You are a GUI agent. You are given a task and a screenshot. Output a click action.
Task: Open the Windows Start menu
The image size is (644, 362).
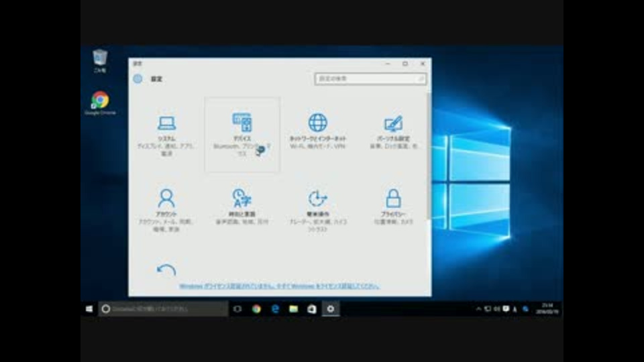click(x=89, y=308)
